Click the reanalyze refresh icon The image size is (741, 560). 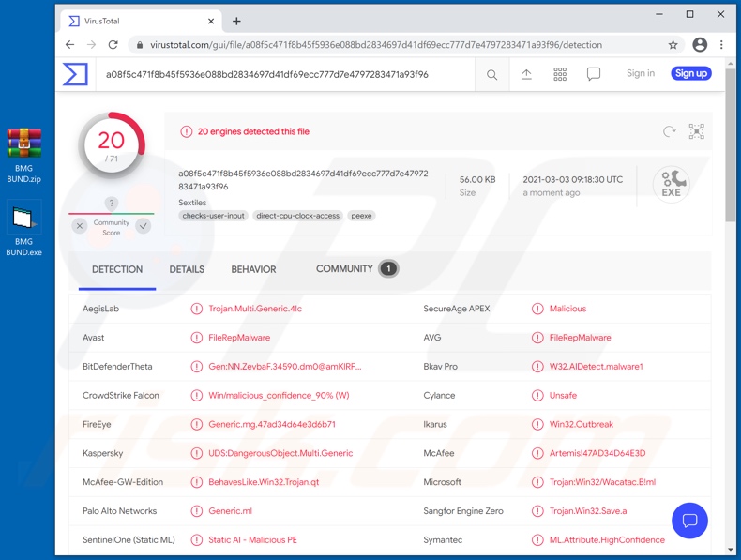click(x=669, y=131)
